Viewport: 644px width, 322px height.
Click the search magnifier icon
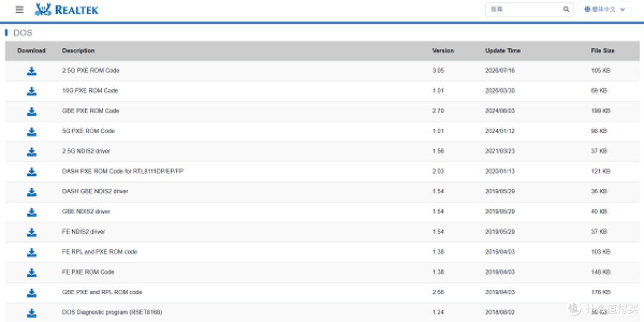tap(566, 9)
